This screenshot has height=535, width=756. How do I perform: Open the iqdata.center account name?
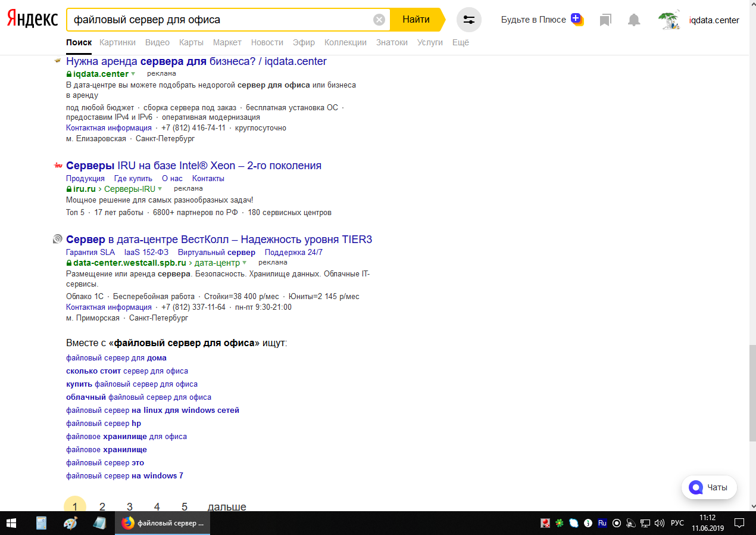[714, 20]
